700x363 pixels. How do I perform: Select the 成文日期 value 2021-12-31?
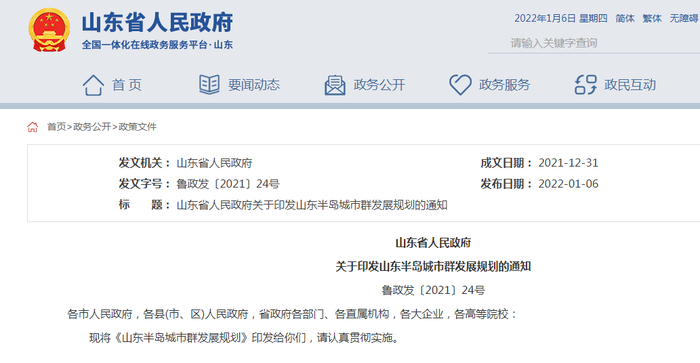click(x=568, y=163)
